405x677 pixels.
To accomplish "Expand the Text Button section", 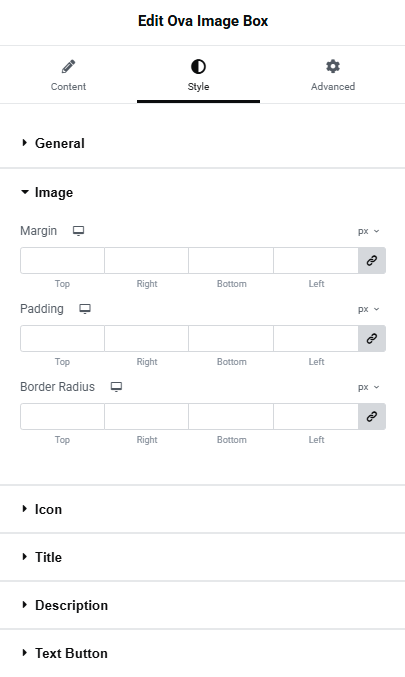I will coord(202,653).
